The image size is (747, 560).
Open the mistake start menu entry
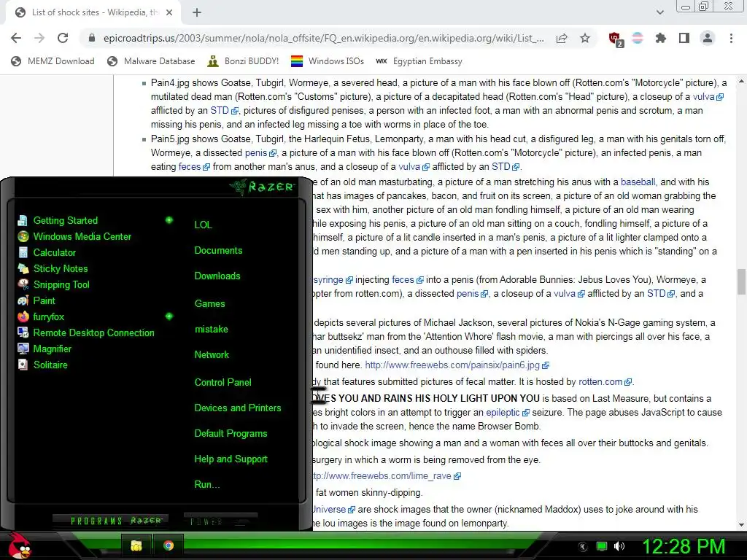(211, 329)
